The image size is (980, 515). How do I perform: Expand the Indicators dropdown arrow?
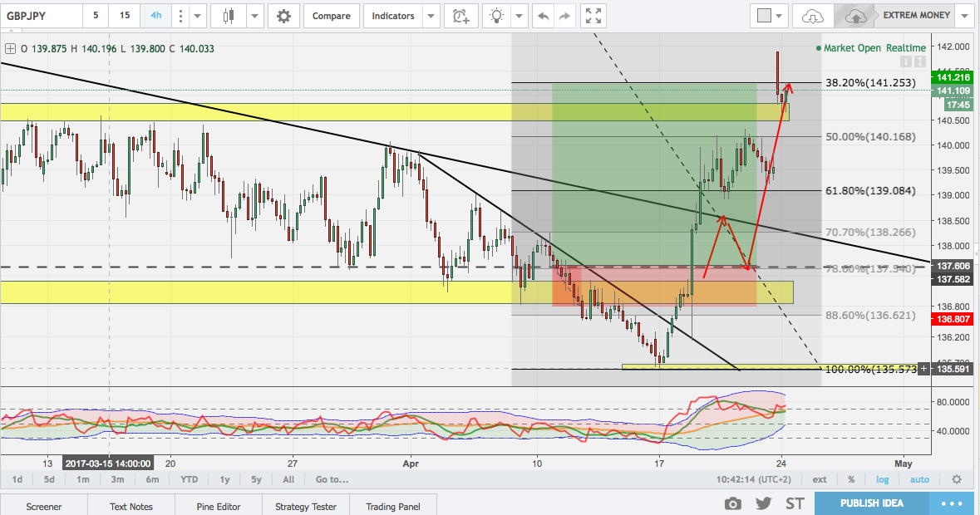pos(430,16)
